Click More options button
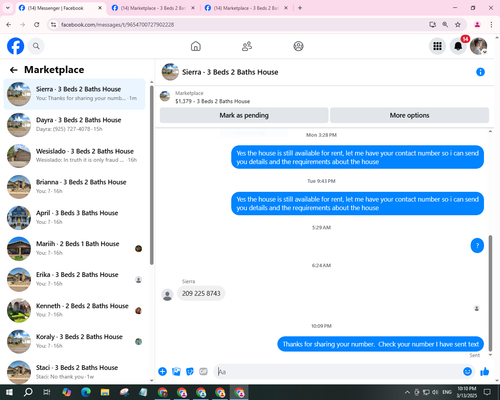500x400 pixels. [409, 115]
